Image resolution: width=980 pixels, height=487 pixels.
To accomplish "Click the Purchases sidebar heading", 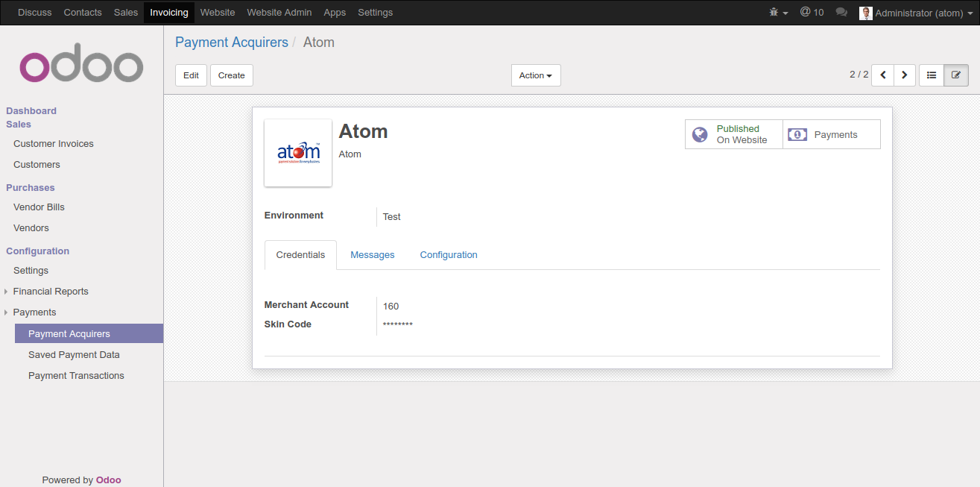I will coord(31,188).
